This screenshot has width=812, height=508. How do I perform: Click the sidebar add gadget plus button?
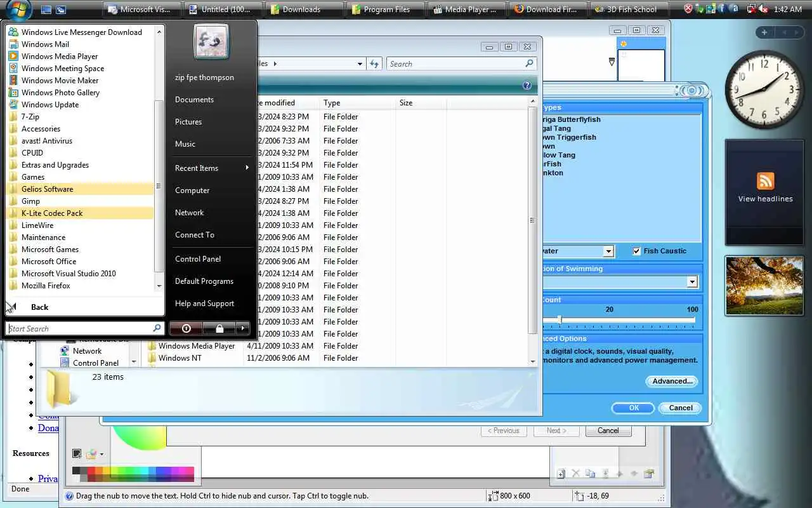click(764, 32)
